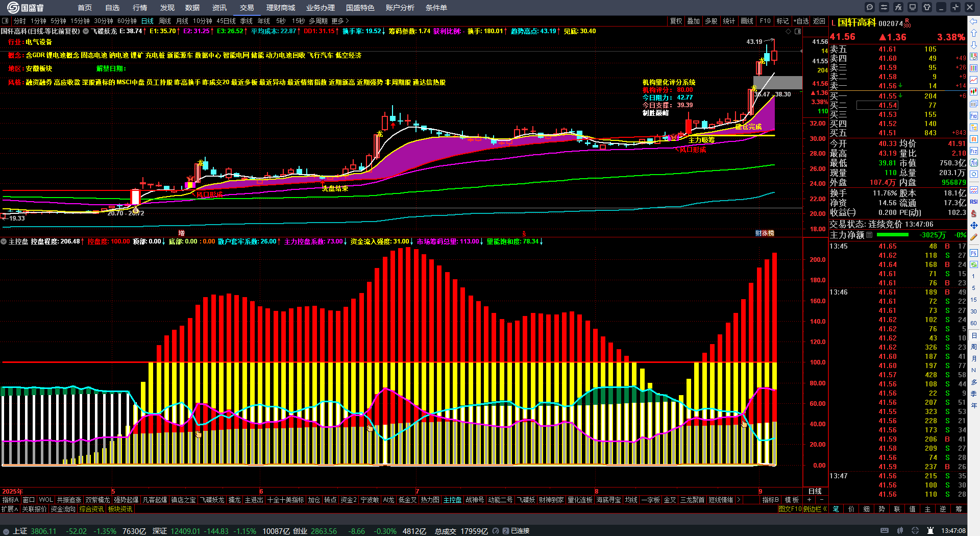Select 周 period in right sidebar
The width and height of the screenshot is (980, 536).
click(974, 347)
